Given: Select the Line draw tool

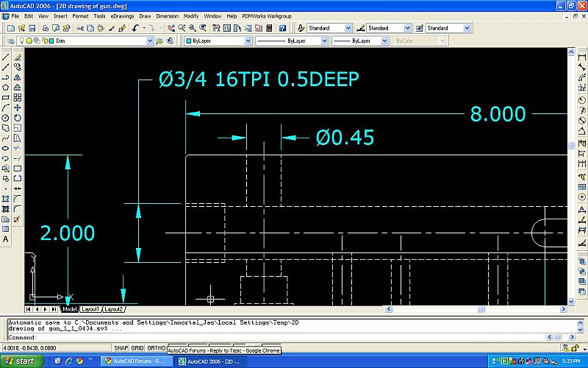Looking at the screenshot, I should 6,57.
